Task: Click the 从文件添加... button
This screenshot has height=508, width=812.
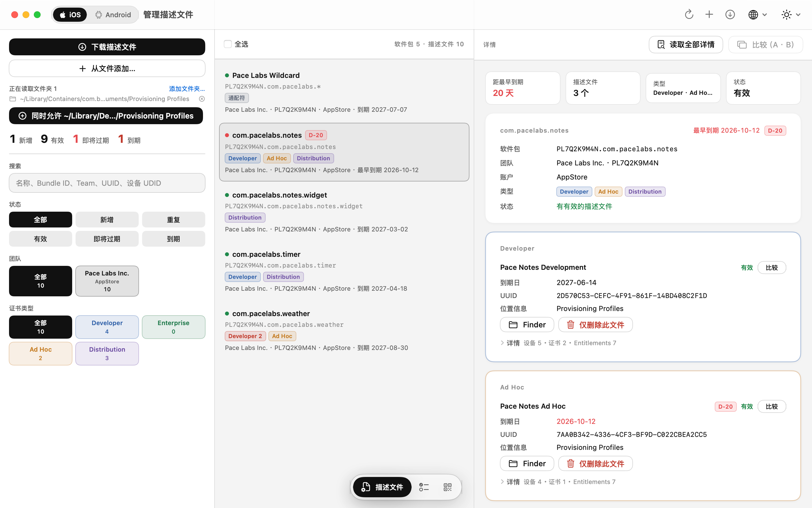Action: (x=107, y=69)
